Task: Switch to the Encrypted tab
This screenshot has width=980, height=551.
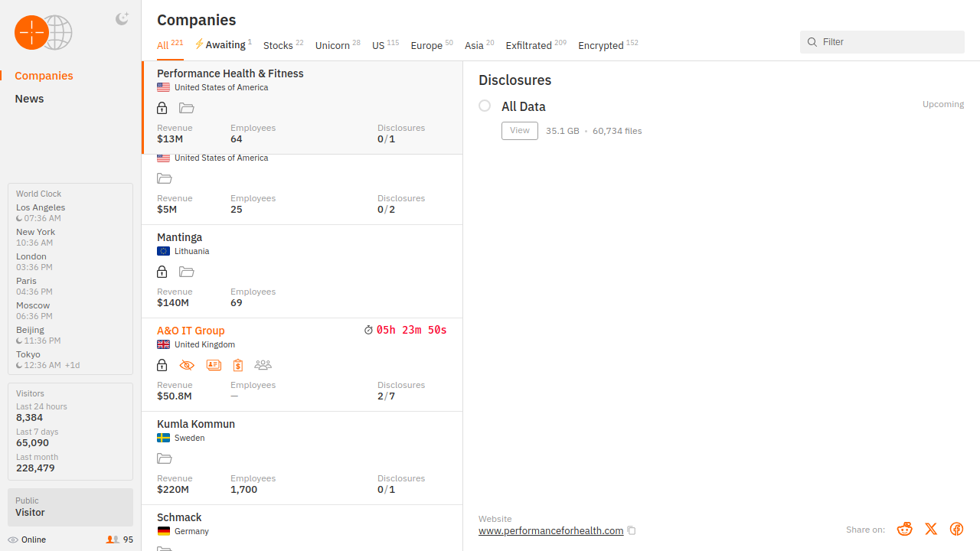Action: (601, 46)
